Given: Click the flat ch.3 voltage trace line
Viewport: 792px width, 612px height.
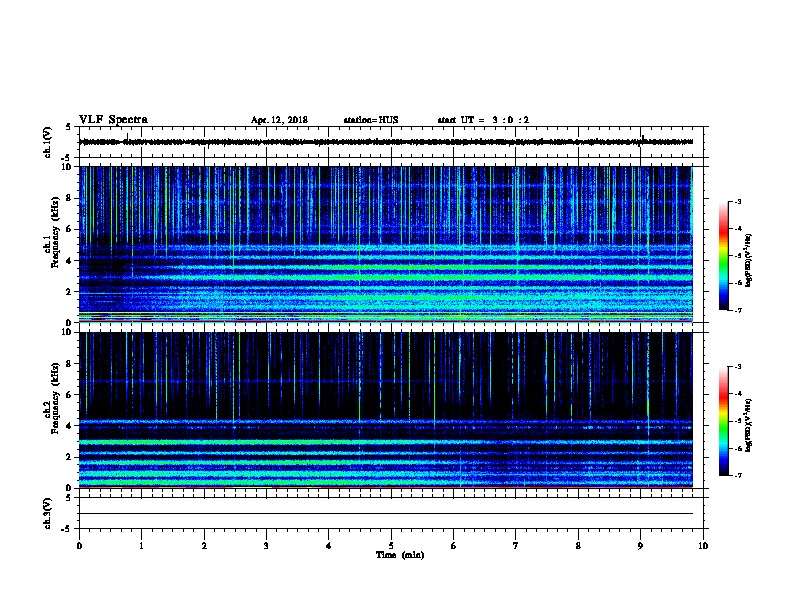Looking at the screenshot, I should point(385,514).
